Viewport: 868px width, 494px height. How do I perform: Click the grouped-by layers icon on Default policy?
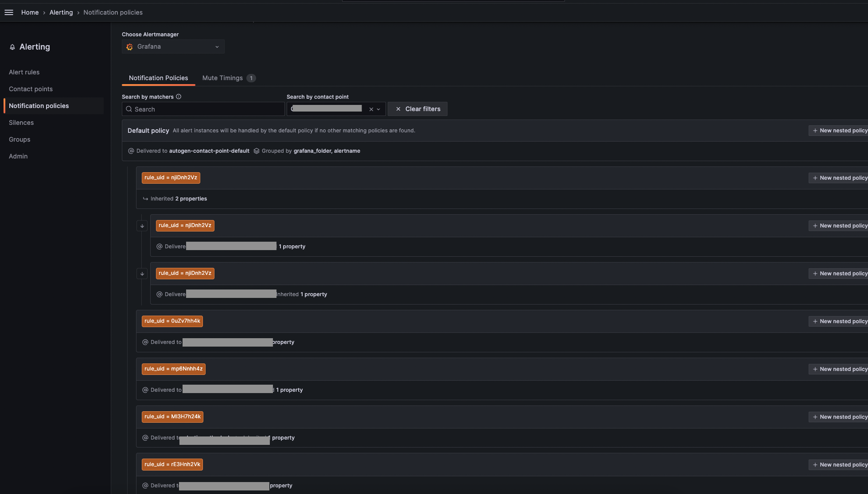[x=257, y=151]
